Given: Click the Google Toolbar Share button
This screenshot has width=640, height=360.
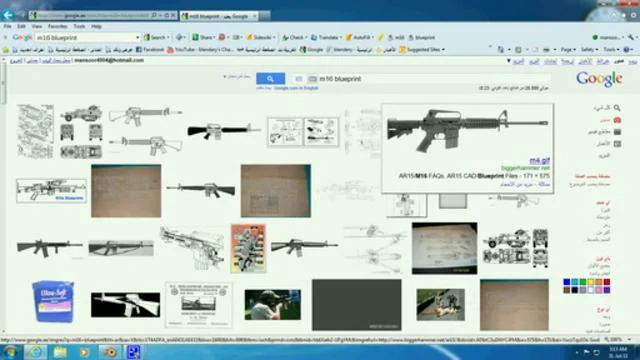Looking at the screenshot, I should coord(203,37).
